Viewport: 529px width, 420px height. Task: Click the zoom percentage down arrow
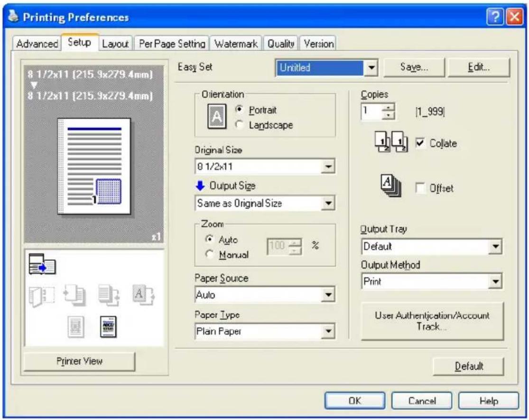click(296, 250)
